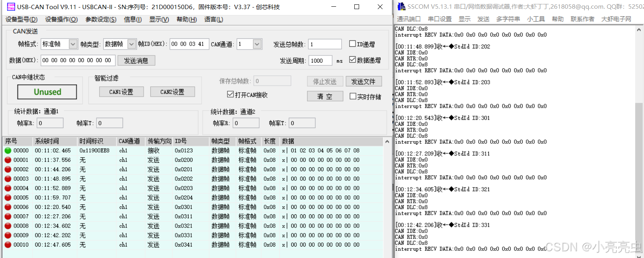Select ID cell 0x0123 in row 00000

[x=184, y=151]
